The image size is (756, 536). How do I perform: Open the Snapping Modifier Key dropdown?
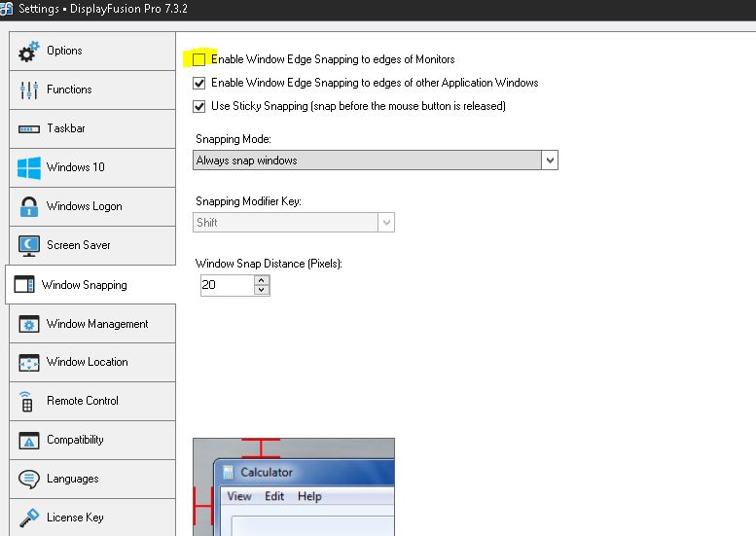click(x=386, y=223)
